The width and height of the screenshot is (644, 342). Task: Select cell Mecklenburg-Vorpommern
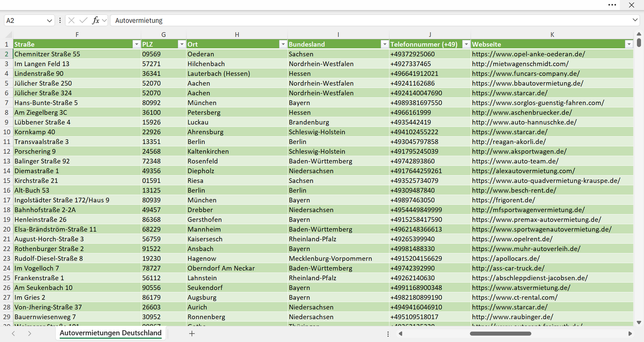(338, 259)
